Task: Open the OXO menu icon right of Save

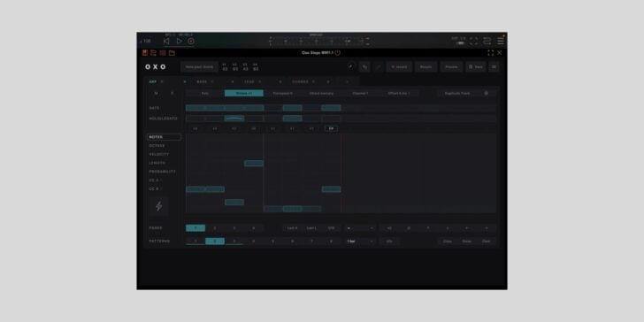Action: 494,67
